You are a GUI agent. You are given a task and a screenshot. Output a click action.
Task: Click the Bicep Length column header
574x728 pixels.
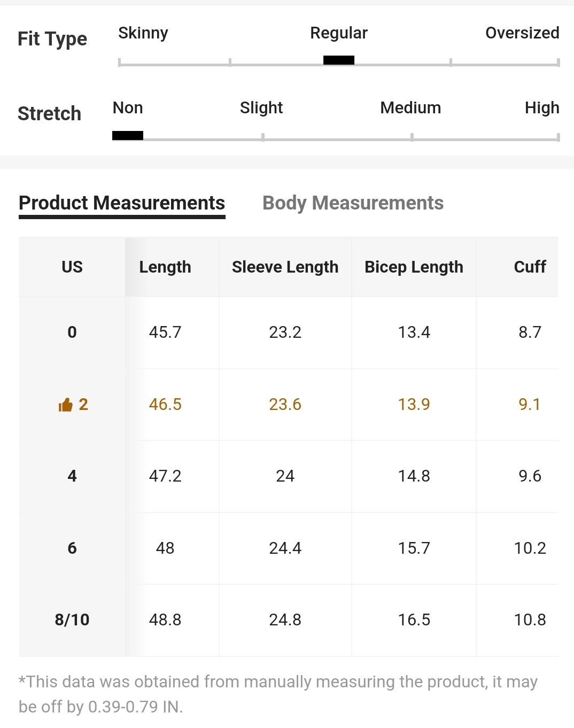[x=414, y=267]
